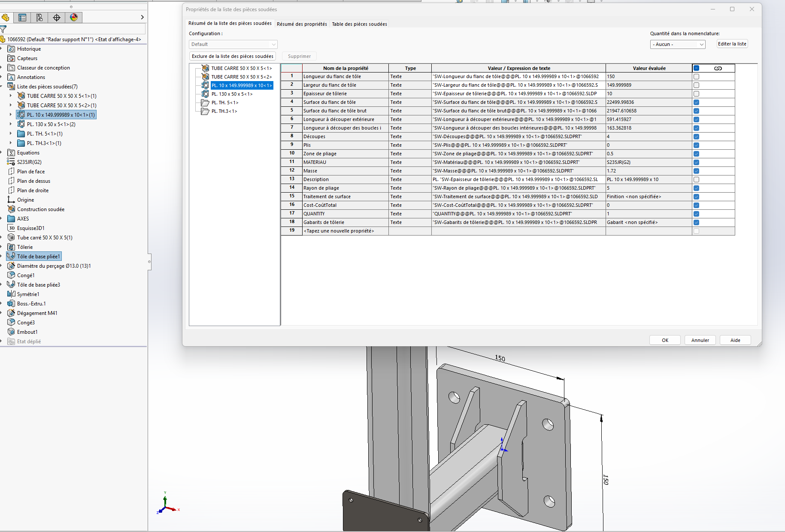Uncheck the MATERIAU property checkbox
The width and height of the screenshot is (785, 532).
[x=696, y=163]
